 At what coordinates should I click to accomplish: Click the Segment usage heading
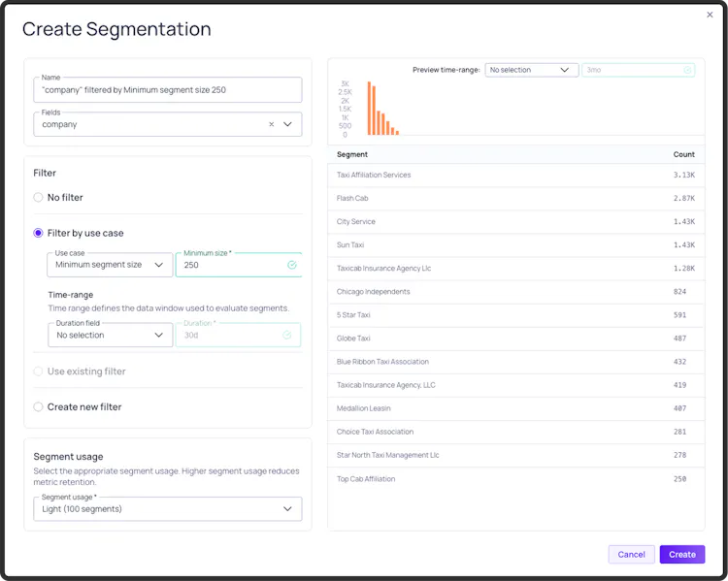pyautogui.click(x=68, y=457)
